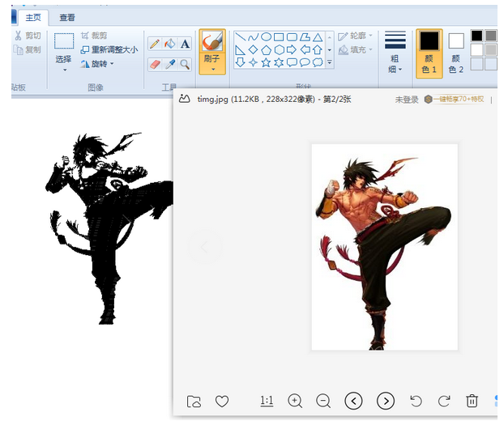Open the Brushes dropdown arrow

point(213,70)
